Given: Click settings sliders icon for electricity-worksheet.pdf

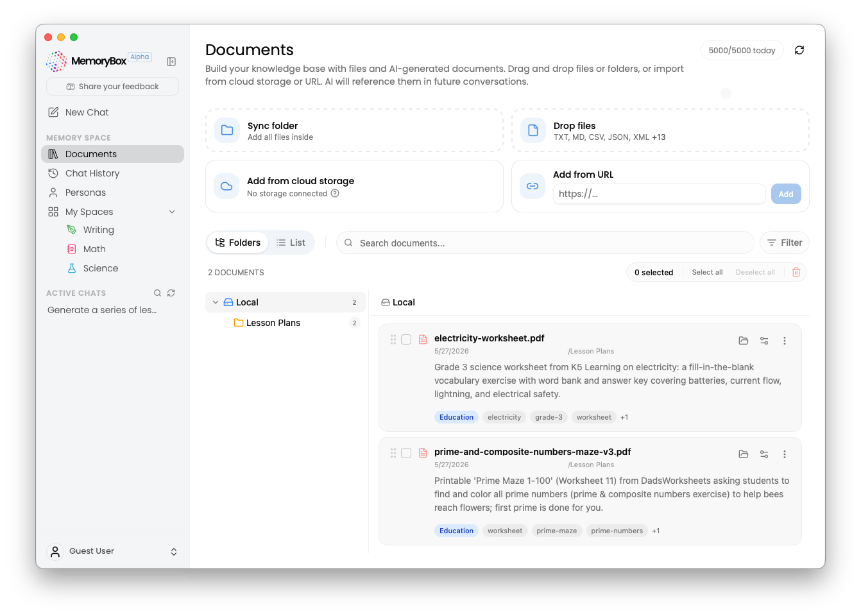Looking at the screenshot, I should point(764,341).
